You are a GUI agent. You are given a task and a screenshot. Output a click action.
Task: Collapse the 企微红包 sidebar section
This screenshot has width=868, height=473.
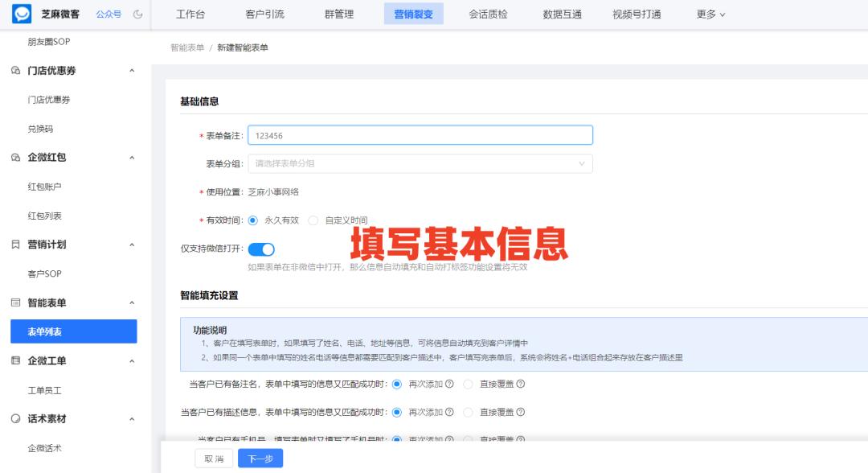pos(132,157)
